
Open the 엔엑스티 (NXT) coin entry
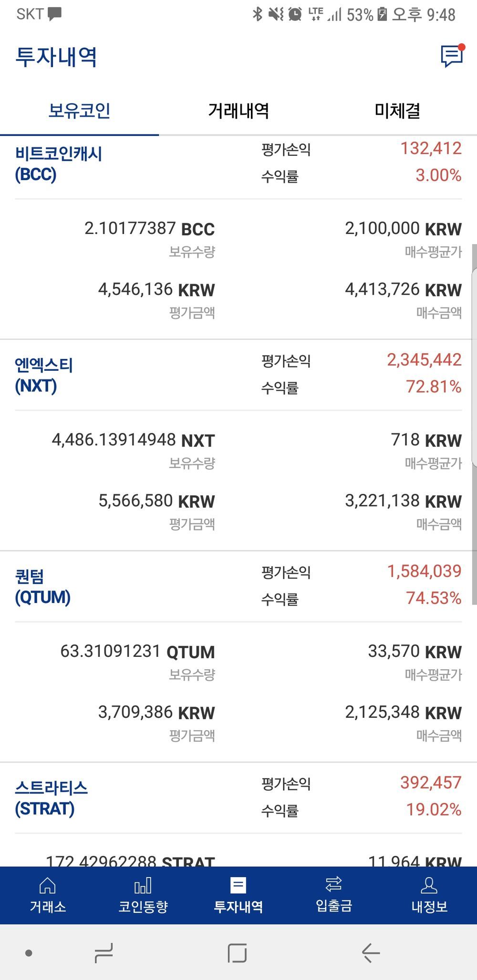point(44,376)
